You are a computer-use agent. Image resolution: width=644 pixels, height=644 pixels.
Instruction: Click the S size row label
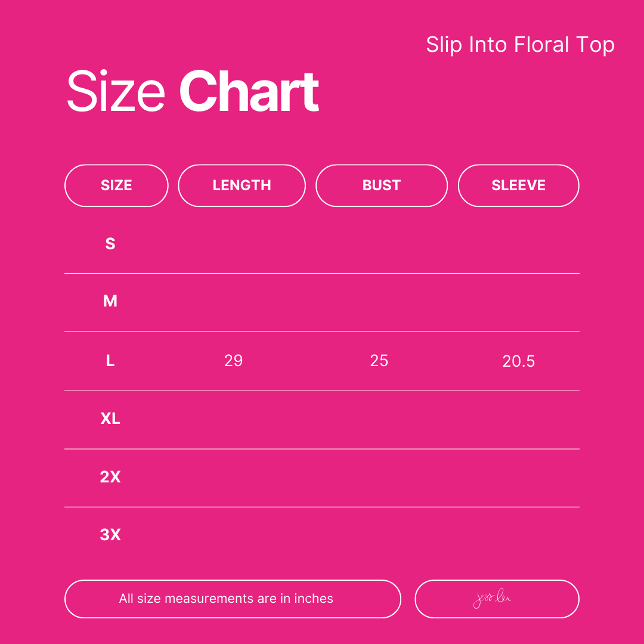(x=110, y=243)
